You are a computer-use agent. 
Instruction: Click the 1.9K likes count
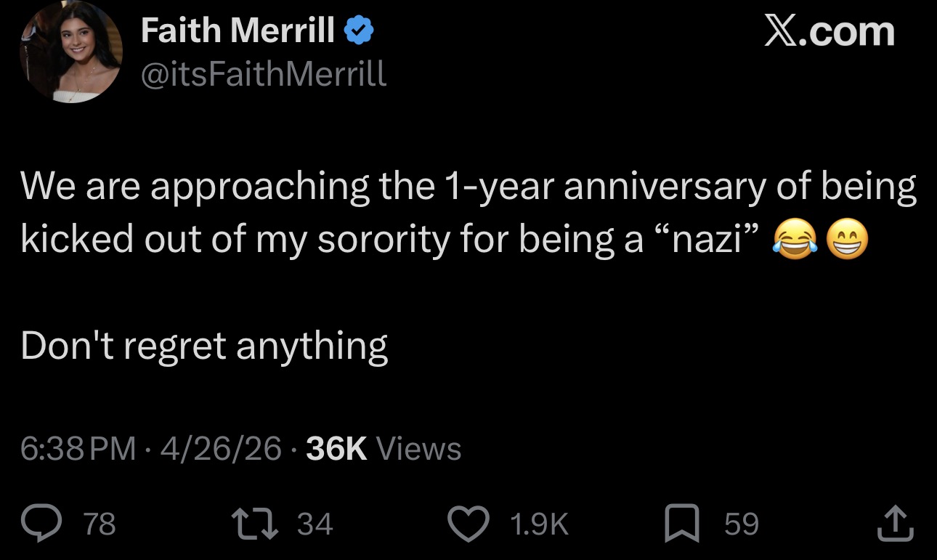click(540, 524)
